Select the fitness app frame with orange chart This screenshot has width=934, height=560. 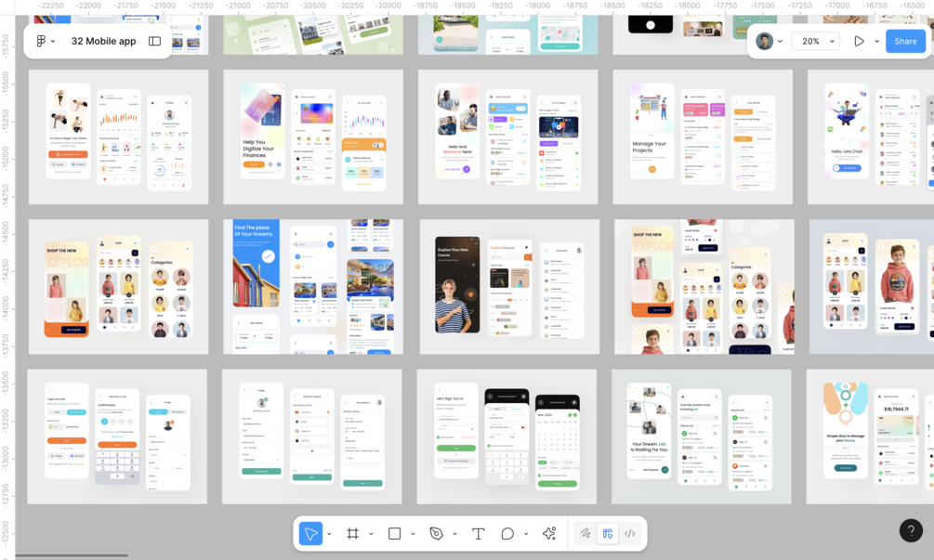[119, 137]
